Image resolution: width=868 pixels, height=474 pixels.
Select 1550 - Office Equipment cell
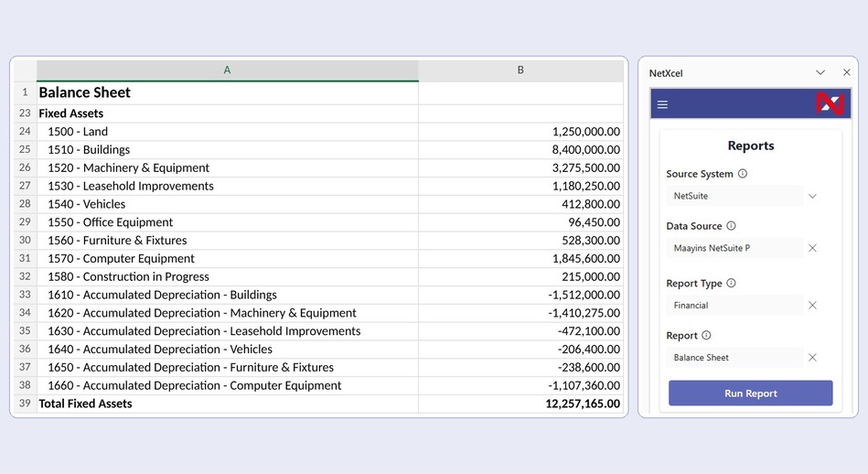point(228,222)
